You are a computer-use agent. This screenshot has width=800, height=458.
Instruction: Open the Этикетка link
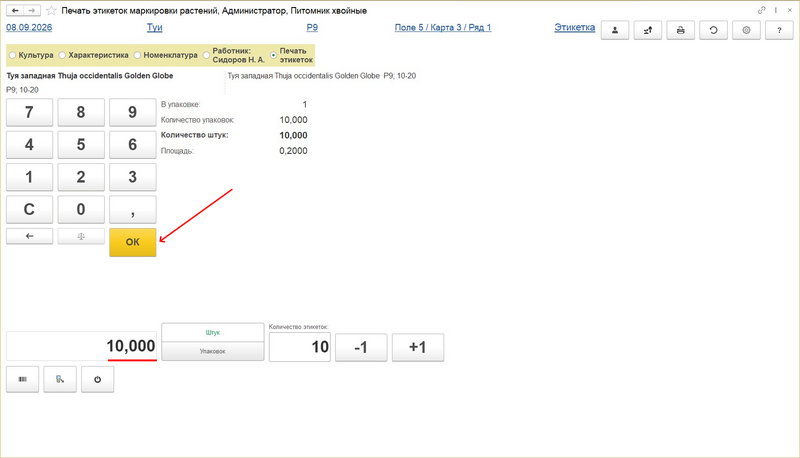click(574, 28)
